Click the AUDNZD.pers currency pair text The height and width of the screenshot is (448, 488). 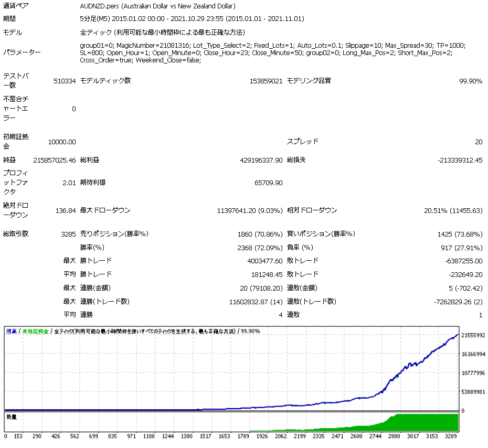[157, 6]
